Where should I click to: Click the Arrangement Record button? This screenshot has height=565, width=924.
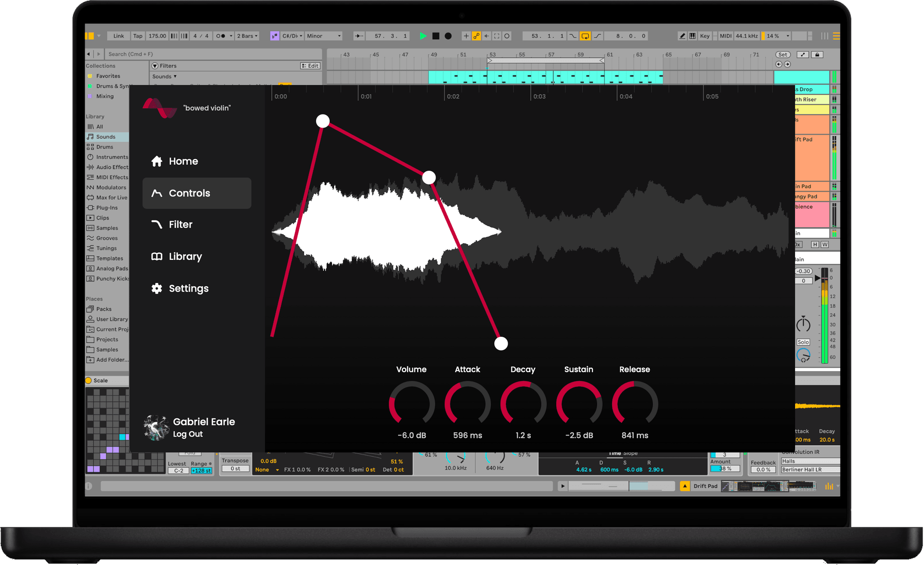point(448,36)
